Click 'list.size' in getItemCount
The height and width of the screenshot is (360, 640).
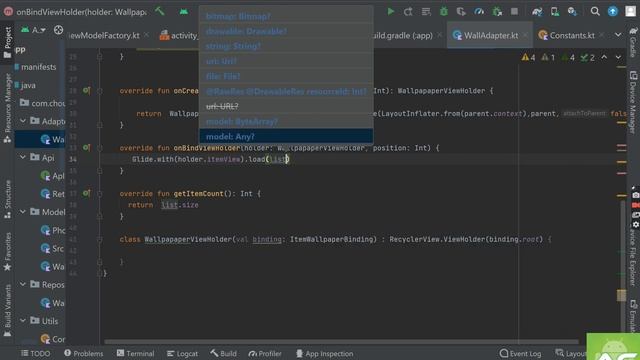180,205
